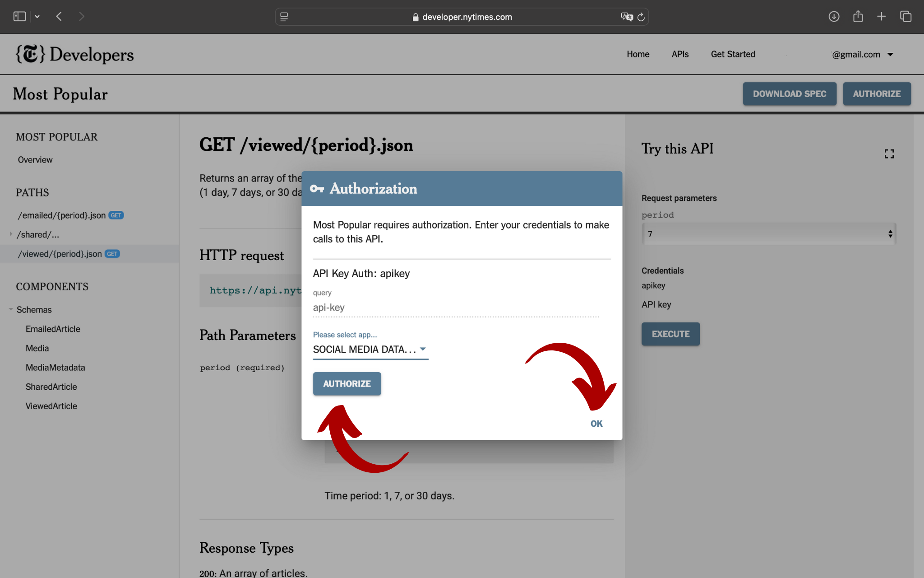924x578 pixels.
Task: Go forward to the next page
Action: [x=82, y=17]
